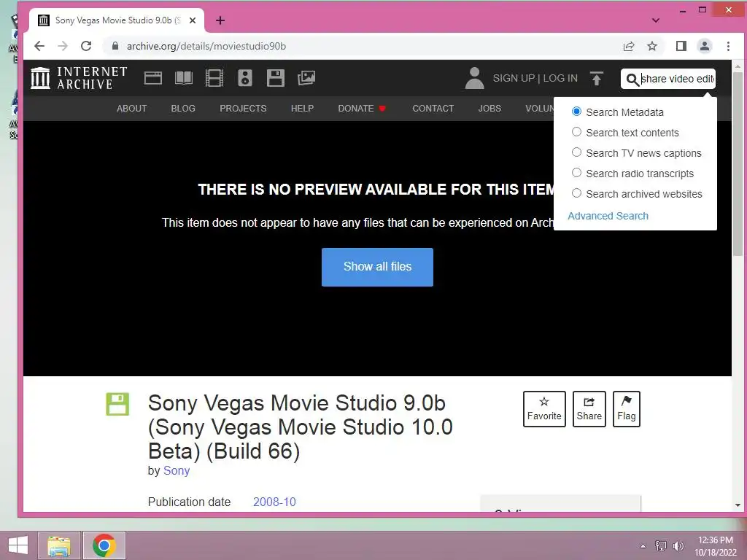The width and height of the screenshot is (747, 560).
Task: Close the Sony Vegas Movie Studio tab
Action: click(x=193, y=20)
